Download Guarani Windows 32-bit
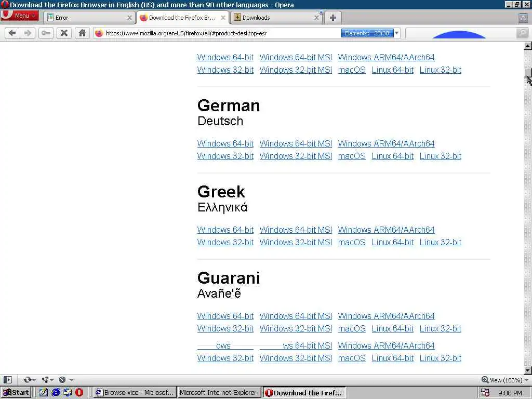 (x=225, y=328)
